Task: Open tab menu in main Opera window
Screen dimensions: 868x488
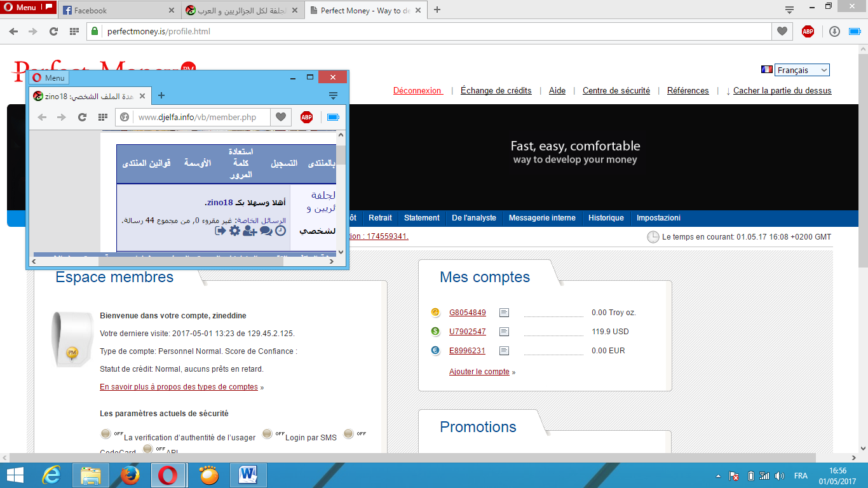Action: click(x=789, y=10)
